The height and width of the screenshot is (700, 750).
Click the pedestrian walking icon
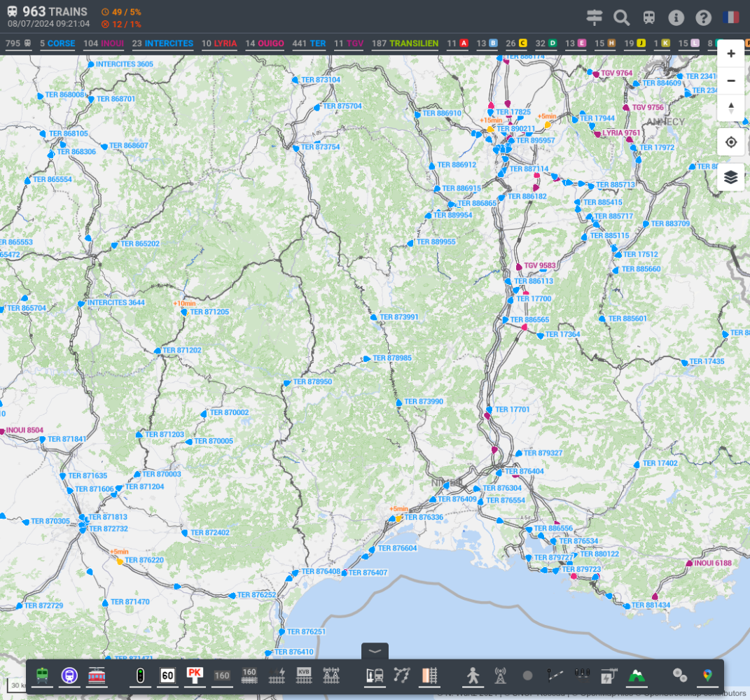tap(474, 675)
